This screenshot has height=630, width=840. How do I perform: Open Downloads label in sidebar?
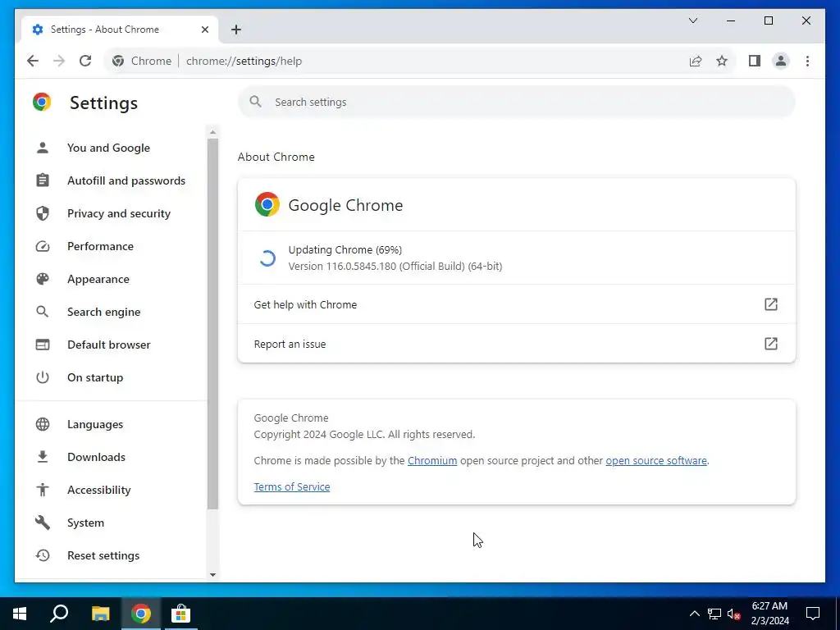pyautogui.click(x=96, y=457)
